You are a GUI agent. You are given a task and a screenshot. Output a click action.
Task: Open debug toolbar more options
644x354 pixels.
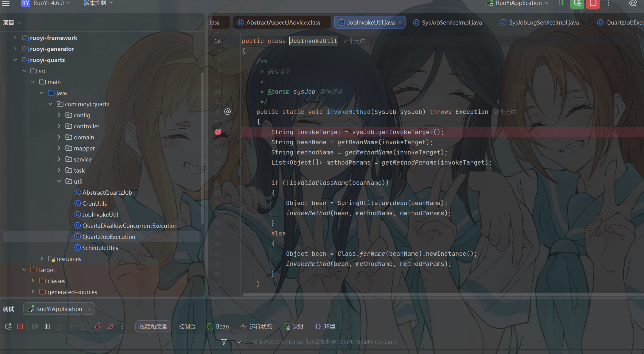click(x=122, y=326)
